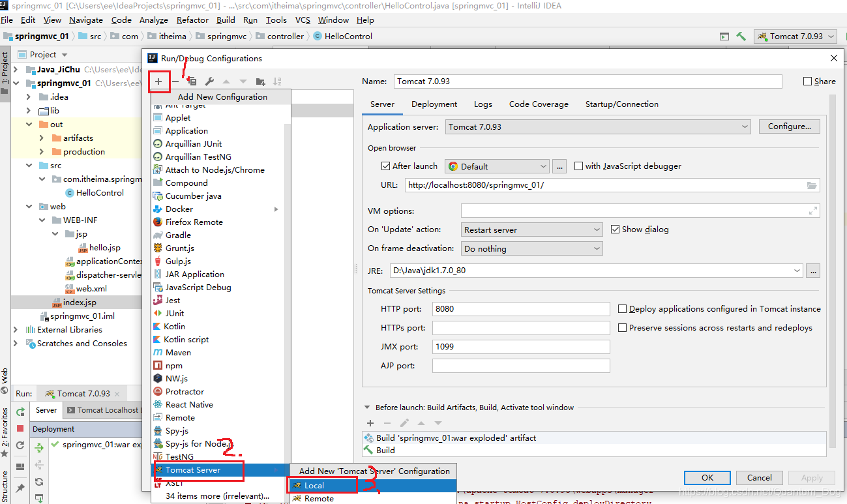This screenshot has width=847, height=504.
Task: Stop the running server with red square
Action: pyautogui.click(x=20, y=428)
